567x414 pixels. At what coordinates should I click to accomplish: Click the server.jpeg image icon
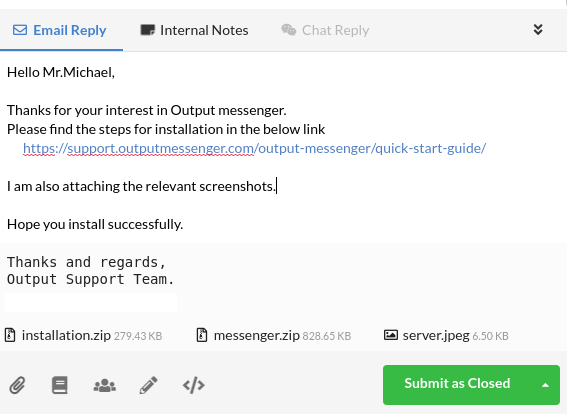coord(391,335)
